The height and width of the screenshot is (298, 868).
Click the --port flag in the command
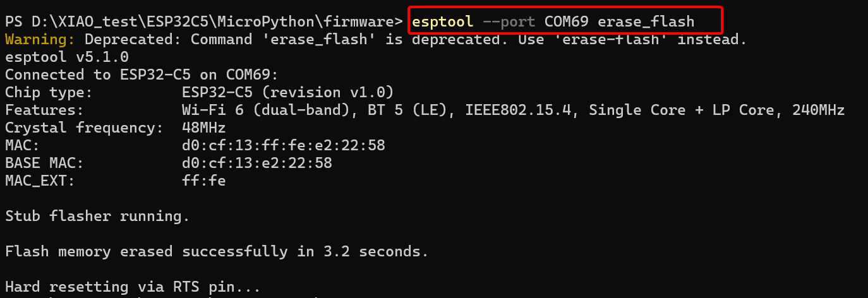click(509, 21)
